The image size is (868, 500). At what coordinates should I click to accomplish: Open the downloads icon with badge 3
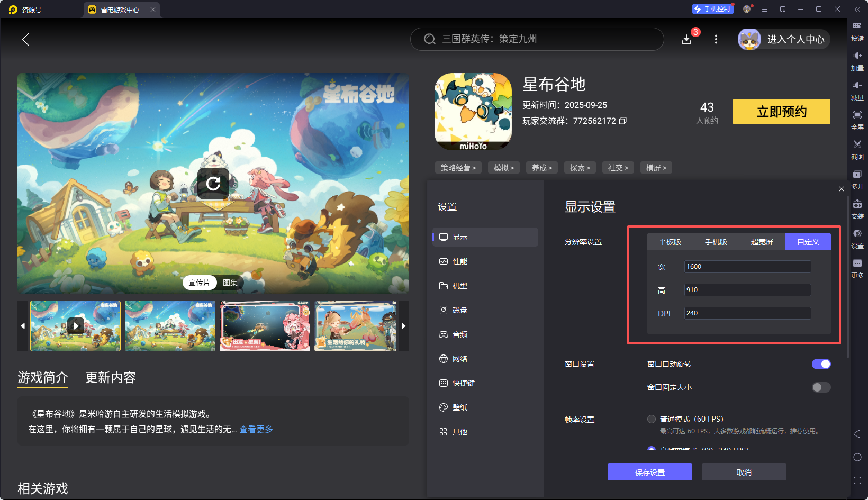pyautogui.click(x=686, y=39)
